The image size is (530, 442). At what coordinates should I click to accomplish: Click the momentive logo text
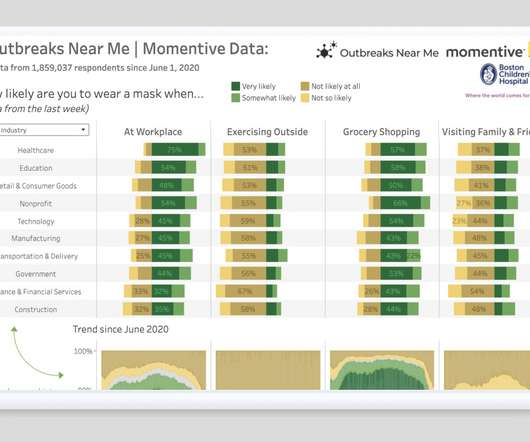pyautogui.click(x=485, y=52)
